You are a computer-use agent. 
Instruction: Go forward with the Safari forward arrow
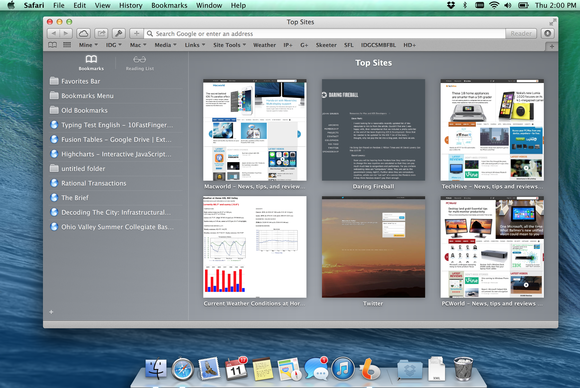(x=66, y=34)
